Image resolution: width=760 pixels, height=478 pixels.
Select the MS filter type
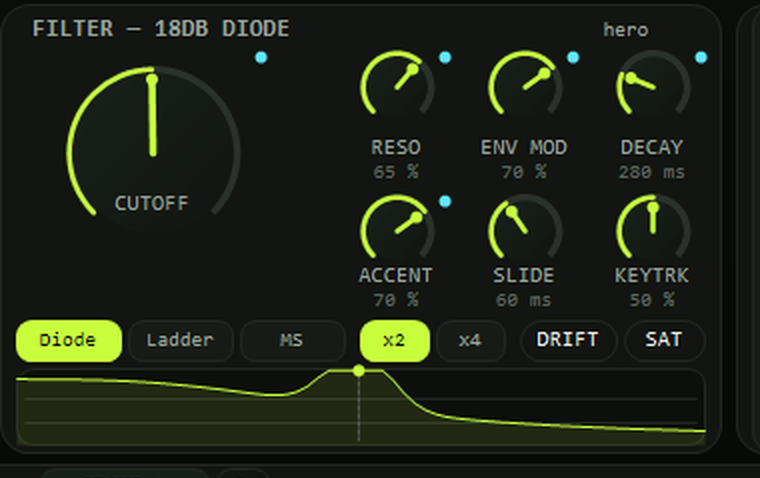point(292,340)
